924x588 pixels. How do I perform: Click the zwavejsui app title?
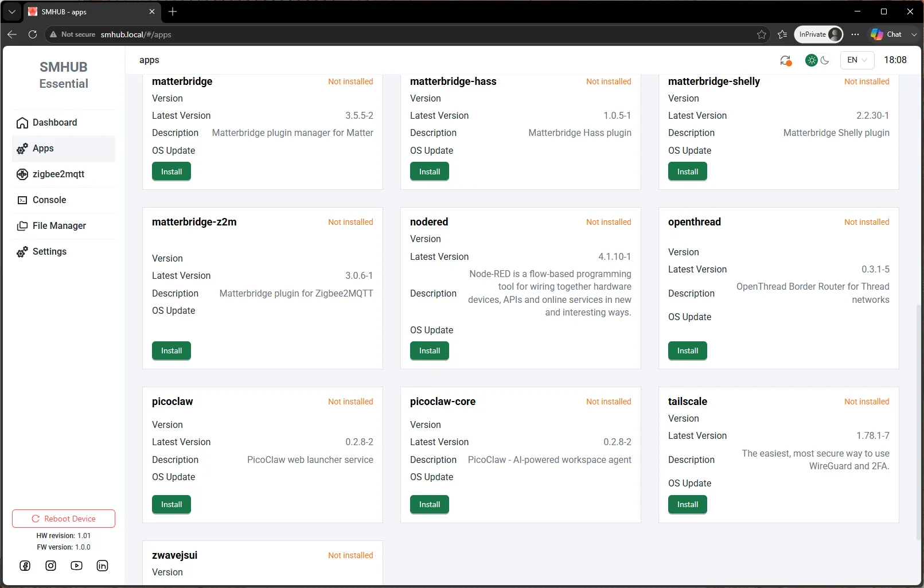174,555
